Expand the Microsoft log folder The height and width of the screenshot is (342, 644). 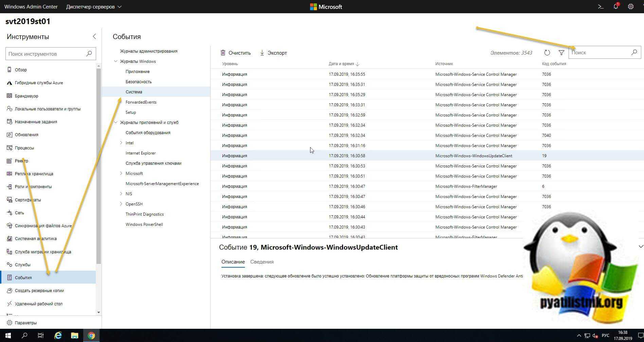(x=121, y=173)
